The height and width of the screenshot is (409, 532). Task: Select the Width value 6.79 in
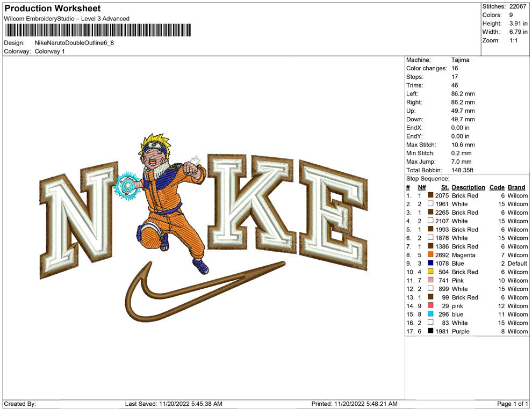click(x=519, y=32)
